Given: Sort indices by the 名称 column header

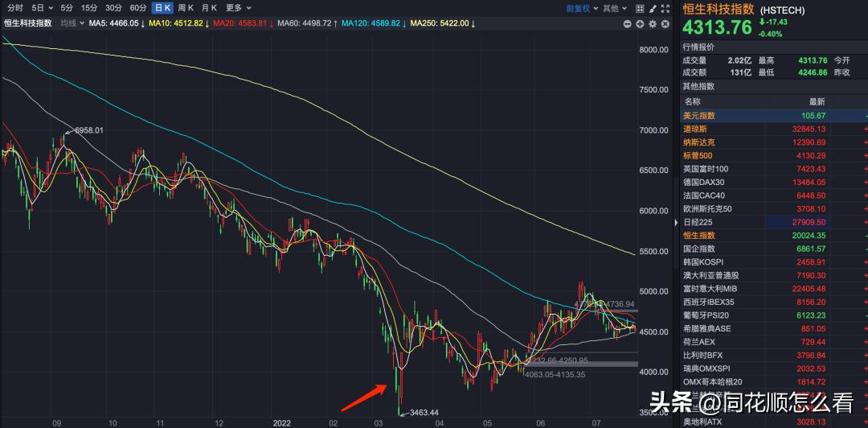Looking at the screenshot, I should pos(693,101).
